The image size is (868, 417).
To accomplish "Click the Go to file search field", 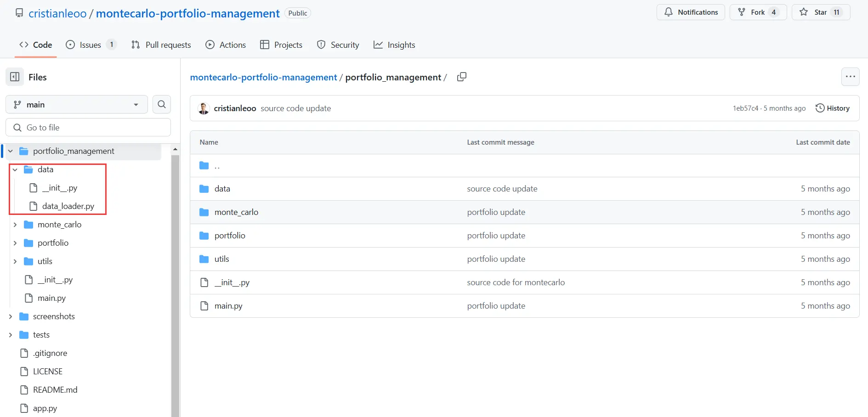I will point(88,127).
